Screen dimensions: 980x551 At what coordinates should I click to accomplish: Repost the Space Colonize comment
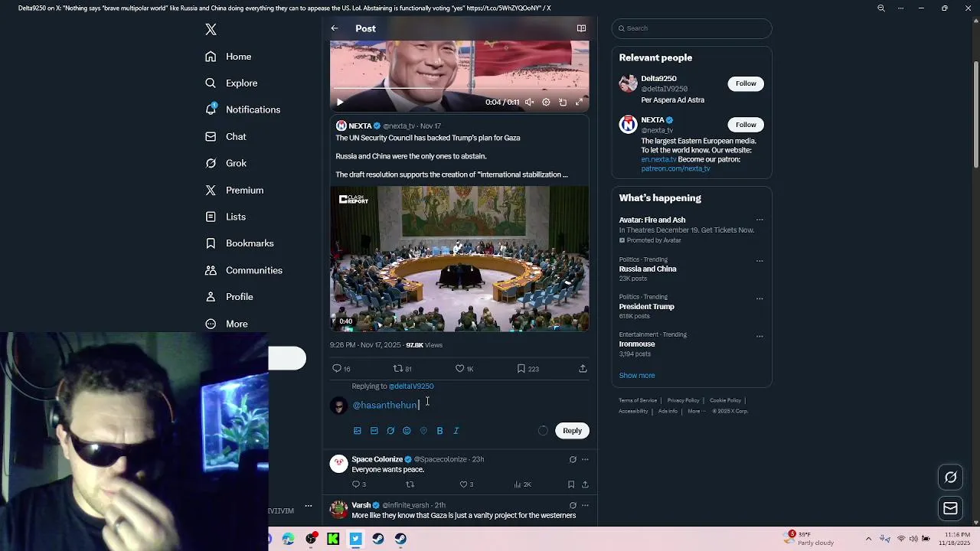(410, 484)
